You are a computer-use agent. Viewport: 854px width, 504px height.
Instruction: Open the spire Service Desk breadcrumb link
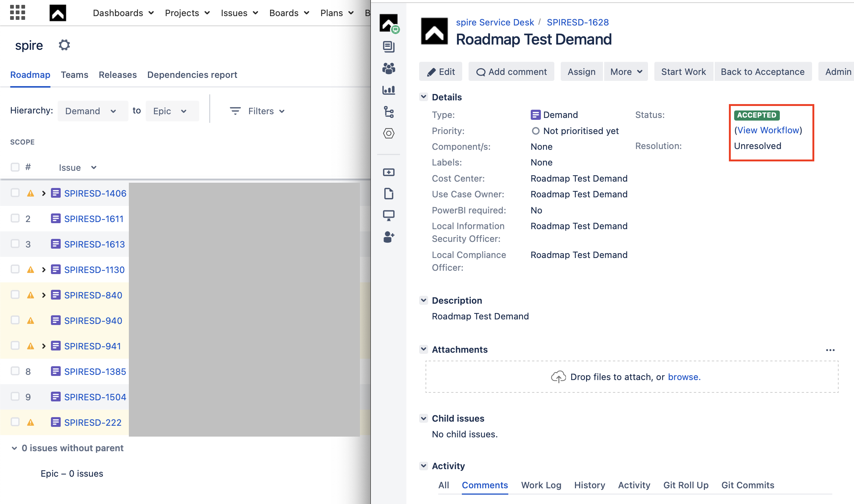[495, 22]
